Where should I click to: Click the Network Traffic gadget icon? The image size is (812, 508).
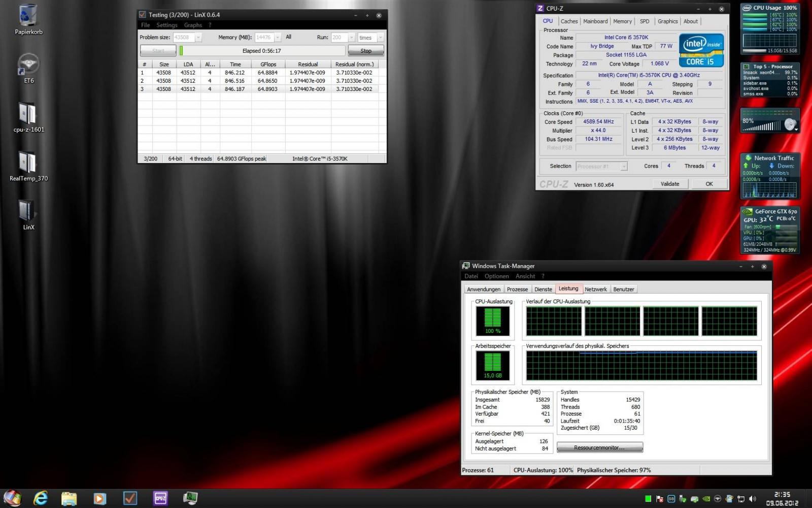(x=748, y=158)
